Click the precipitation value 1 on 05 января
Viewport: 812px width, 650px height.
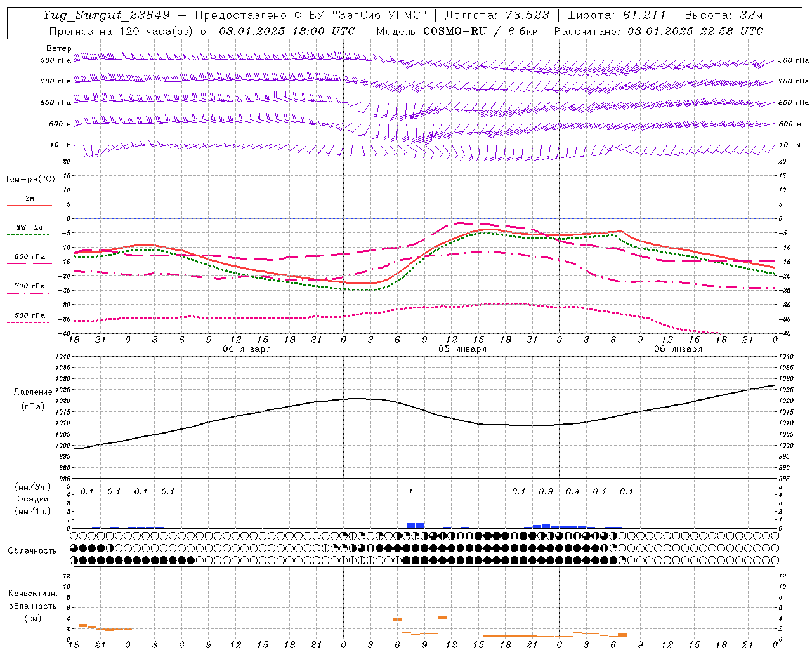[411, 491]
